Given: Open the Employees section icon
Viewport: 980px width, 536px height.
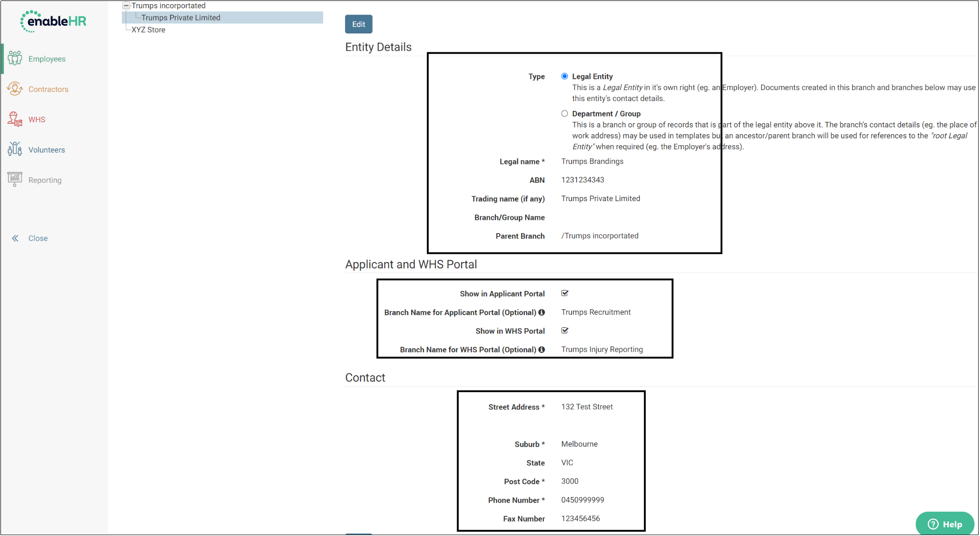Looking at the screenshot, I should (15, 58).
